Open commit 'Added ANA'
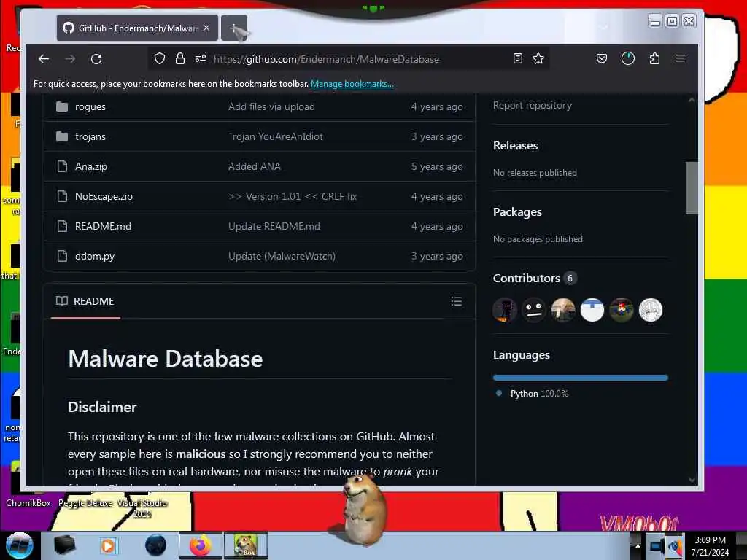The image size is (747, 560). click(255, 167)
